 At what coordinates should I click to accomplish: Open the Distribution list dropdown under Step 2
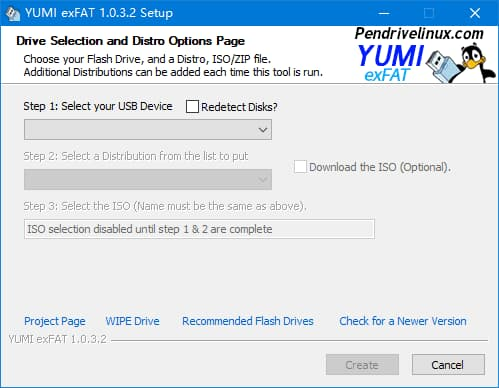point(148,180)
